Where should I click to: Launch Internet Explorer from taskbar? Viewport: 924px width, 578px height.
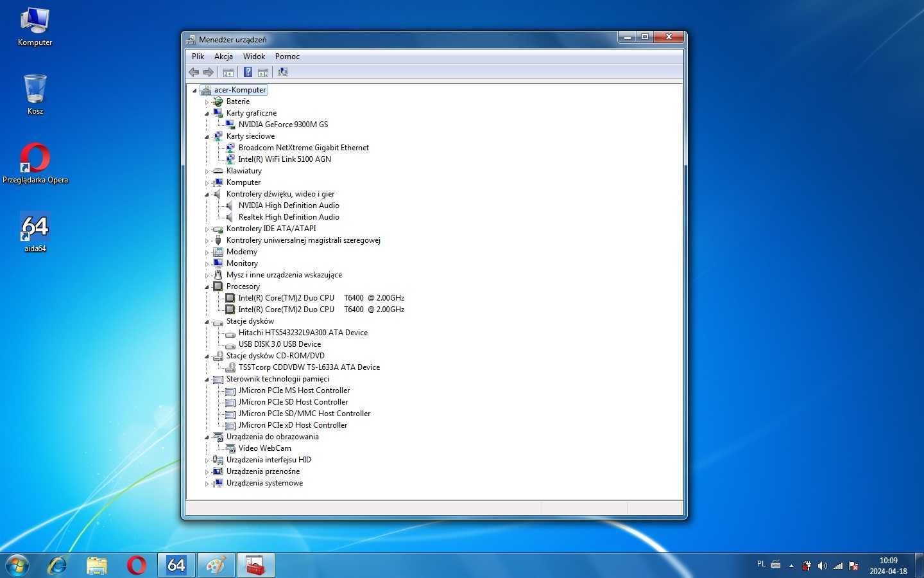pyautogui.click(x=58, y=565)
